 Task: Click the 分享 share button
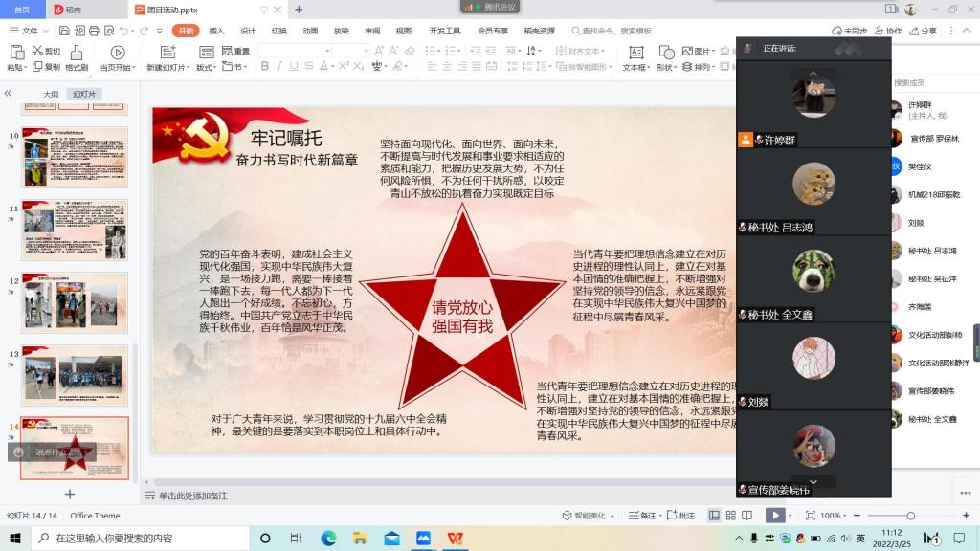924,31
